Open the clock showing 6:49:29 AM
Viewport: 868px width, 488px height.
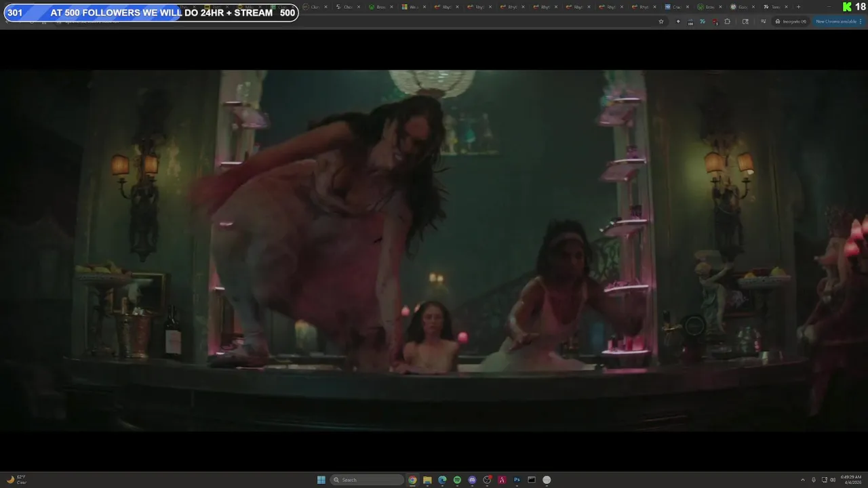click(851, 480)
